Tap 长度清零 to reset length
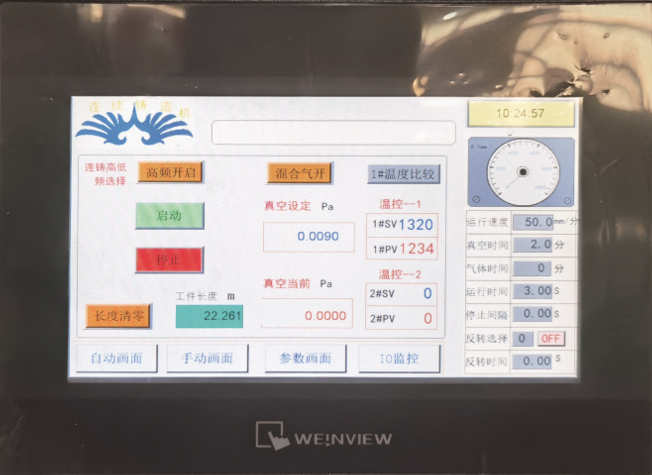 pyautogui.click(x=119, y=316)
